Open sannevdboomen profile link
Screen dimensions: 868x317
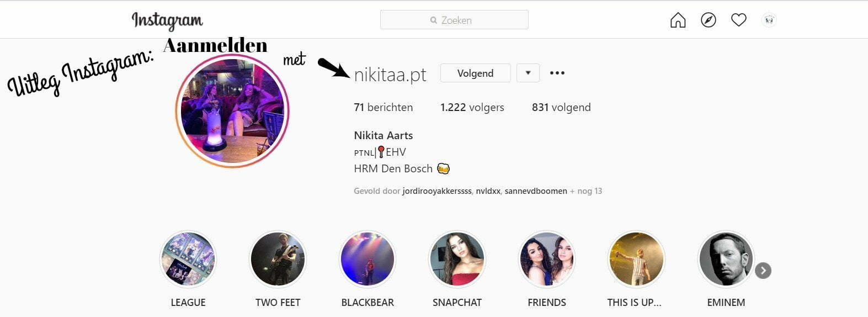coord(536,191)
